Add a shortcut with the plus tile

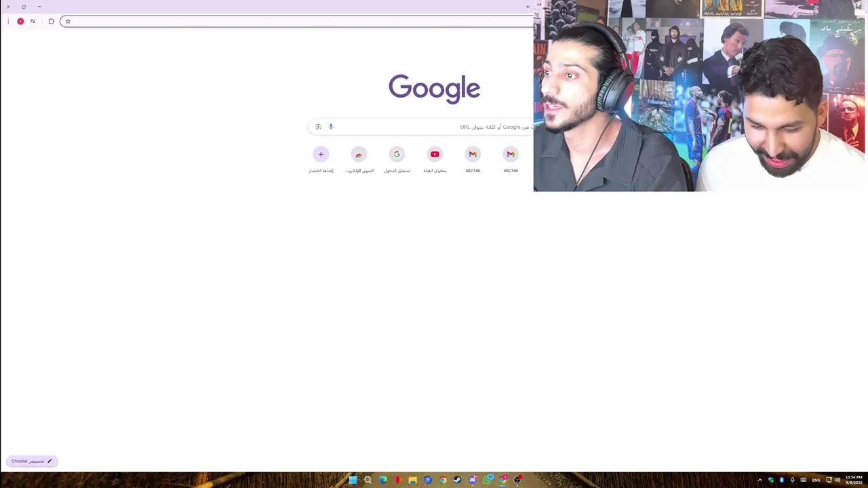click(321, 154)
